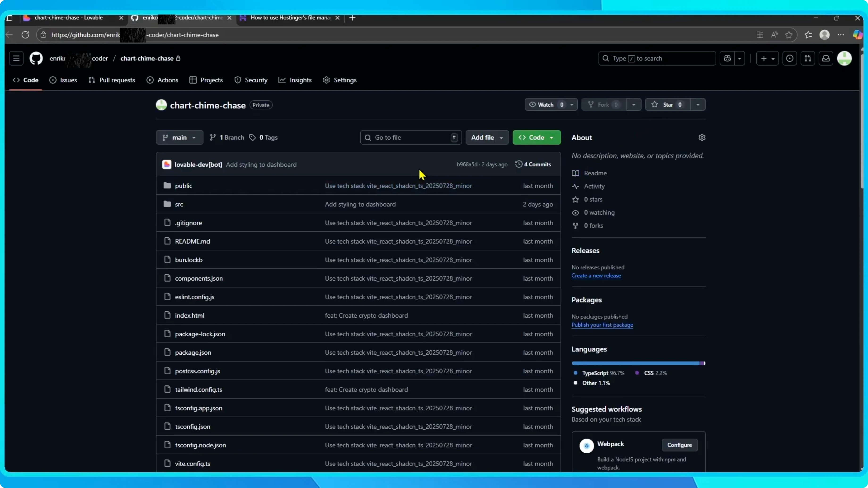Viewport: 868px width, 488px height.
Task: Add this page to favorites star
Action: [x=789, y=35]
